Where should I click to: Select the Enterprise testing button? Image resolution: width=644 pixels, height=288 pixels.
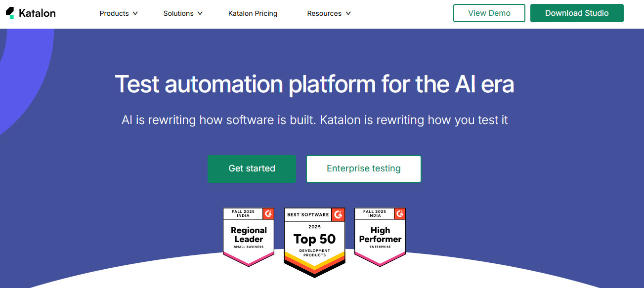(363, 169)
